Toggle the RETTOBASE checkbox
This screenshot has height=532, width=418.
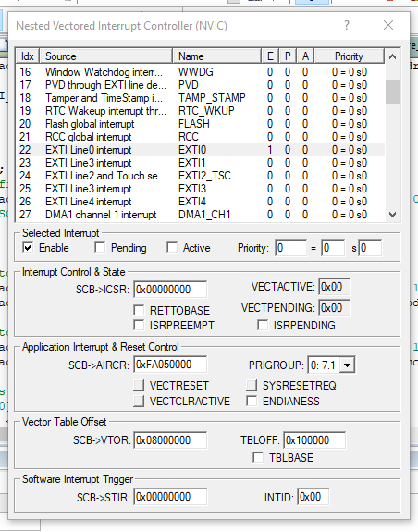pyautogui.click(x=139, y=310)
